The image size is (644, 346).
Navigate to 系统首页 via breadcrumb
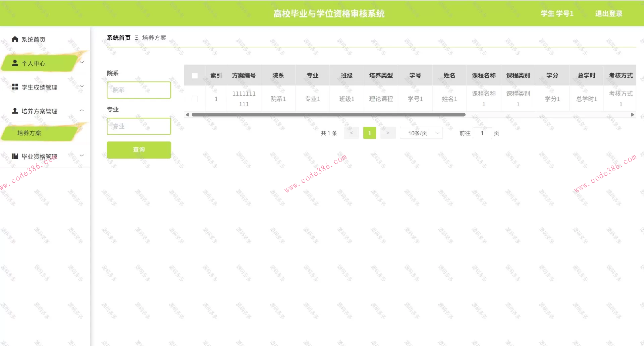[x=118, y=38]
